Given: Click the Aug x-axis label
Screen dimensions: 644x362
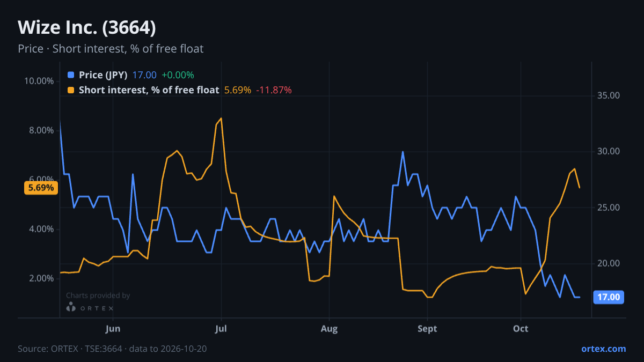Looking at the screenshot, I should pos(330,329).
